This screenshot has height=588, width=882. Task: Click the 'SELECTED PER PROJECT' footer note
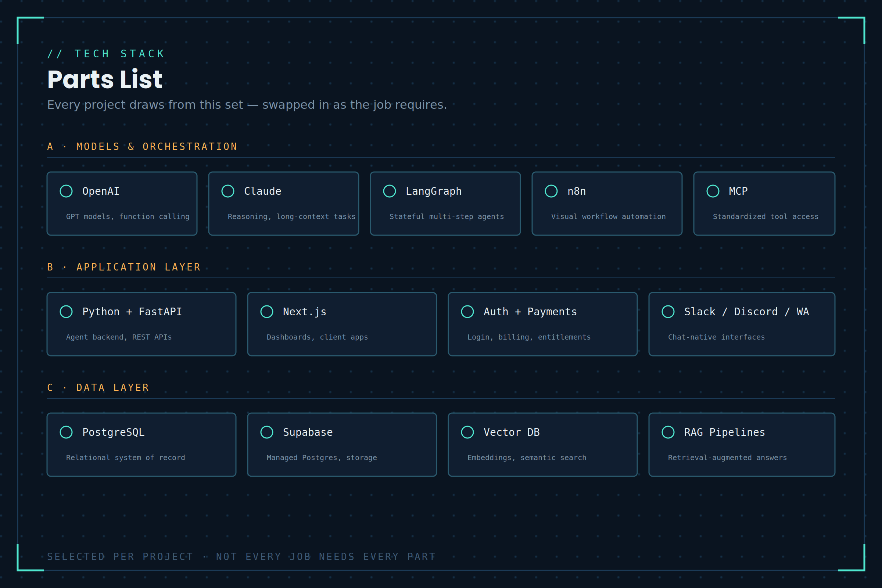tap(241, 557)
